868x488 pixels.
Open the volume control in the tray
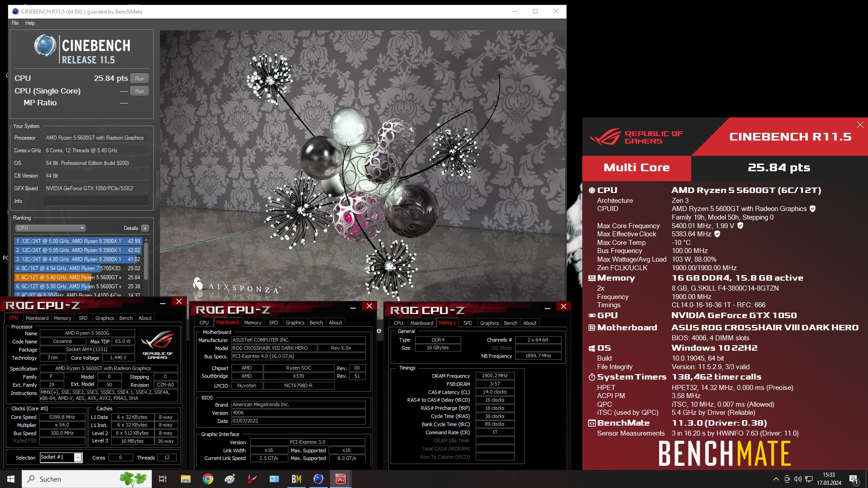pyautogui.click(x=798, y=479)
